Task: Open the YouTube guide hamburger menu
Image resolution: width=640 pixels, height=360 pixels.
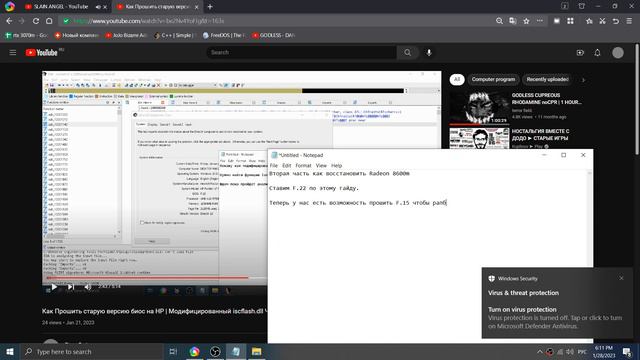Action: 13,52
